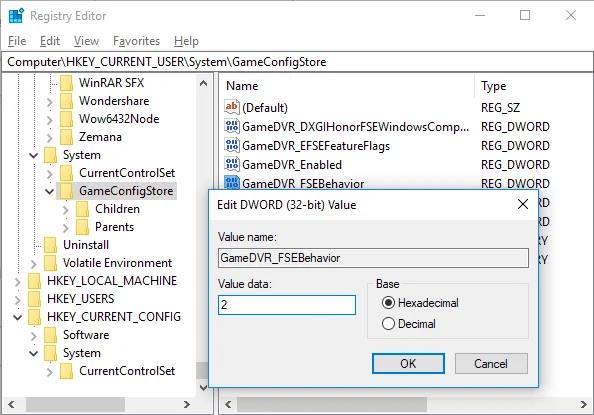Click the registry path address bar
594x415 pixels.
tap(297, 62)
